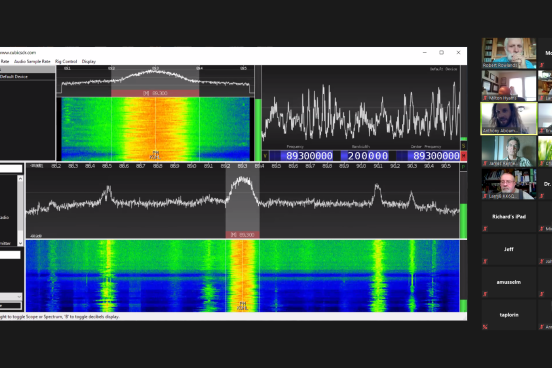Open the Audio Sample Rate menu
The image size is (552, 368).
click(x=32, y=61)
